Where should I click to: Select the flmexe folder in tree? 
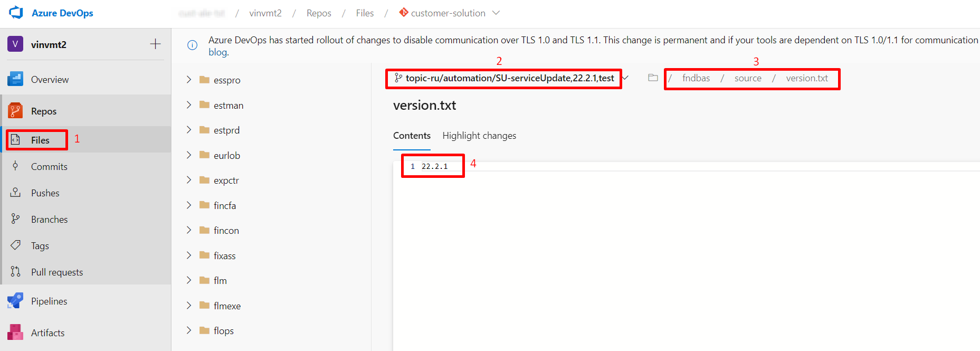227,306
